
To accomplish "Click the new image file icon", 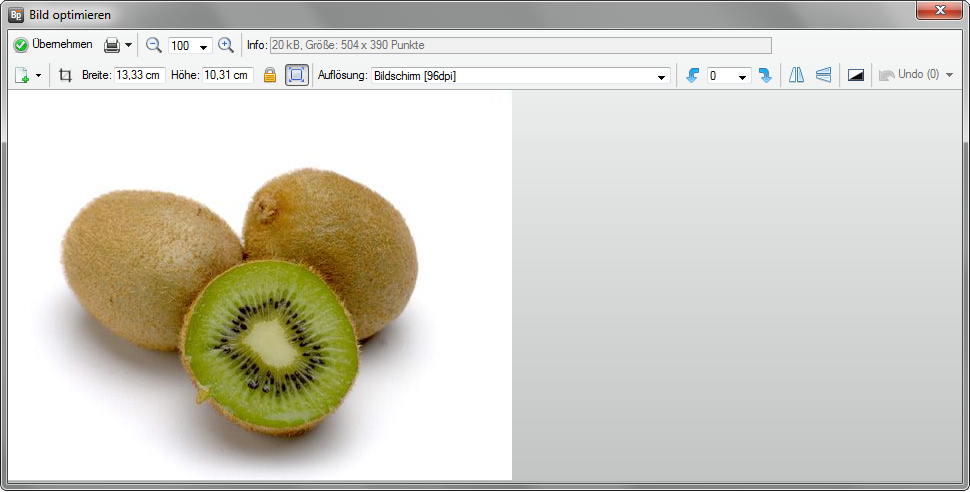I will [x=22, y=75].
